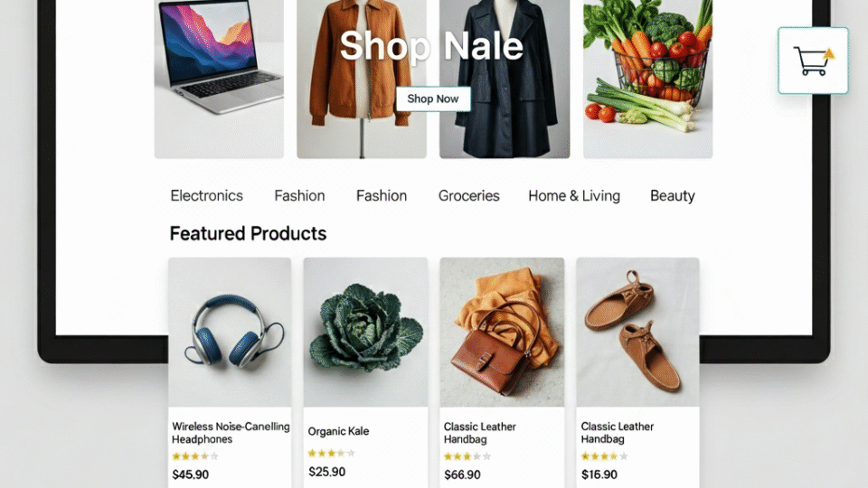This screenshot has width=868, height=488.
Task: Click the star rating under the headphones
Action: pos(195,456)
